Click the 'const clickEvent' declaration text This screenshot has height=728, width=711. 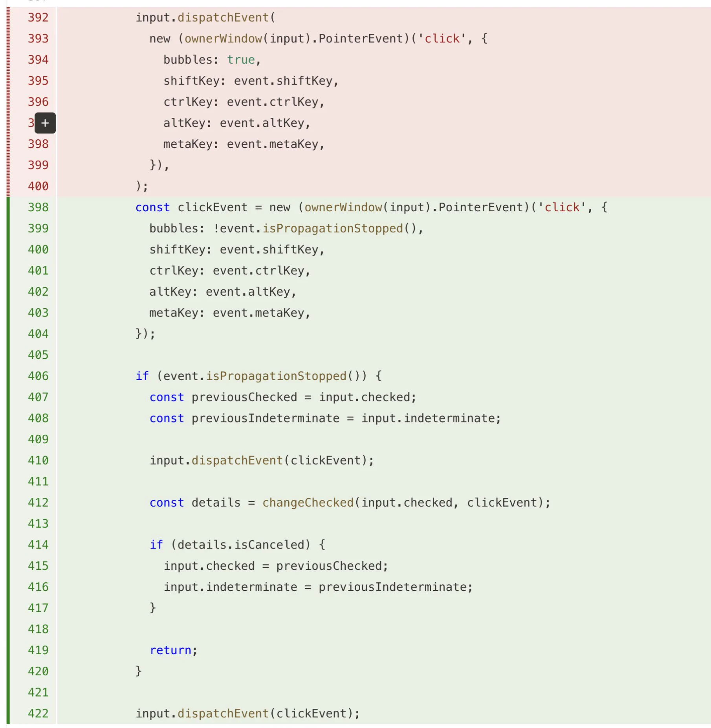point(192,207)
